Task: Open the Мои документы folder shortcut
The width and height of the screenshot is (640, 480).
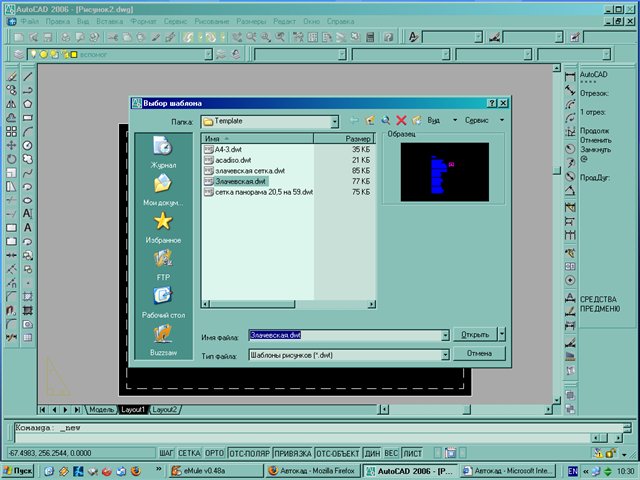Action: point(163,188)
